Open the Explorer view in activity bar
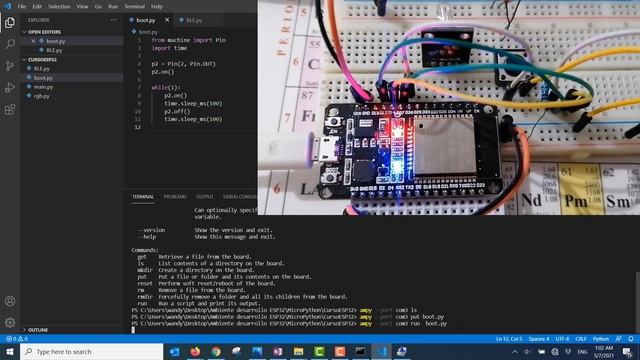The image size is (640, 360). (x=10, y=22)
